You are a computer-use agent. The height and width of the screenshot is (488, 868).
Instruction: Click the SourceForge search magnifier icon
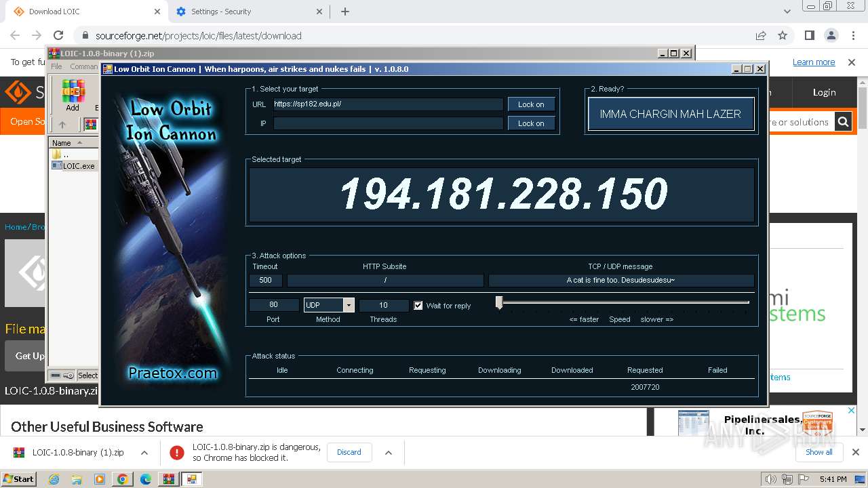[843, 122]
